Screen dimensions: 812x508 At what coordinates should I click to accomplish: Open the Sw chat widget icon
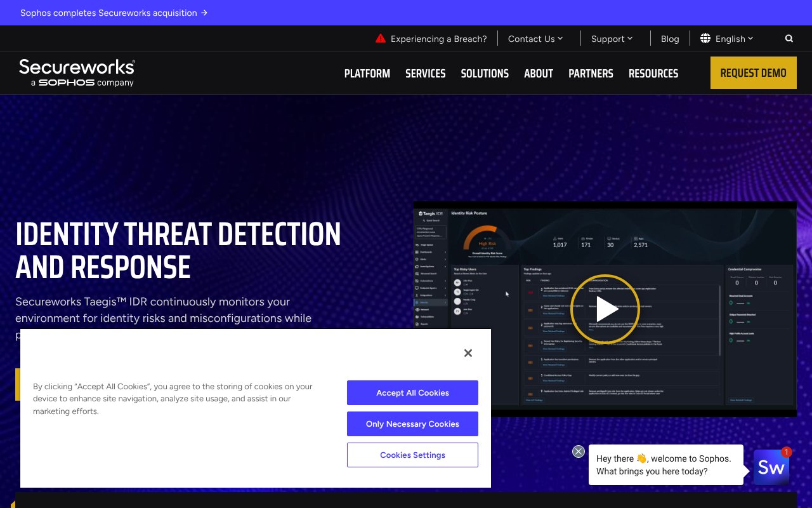[771, 467]
